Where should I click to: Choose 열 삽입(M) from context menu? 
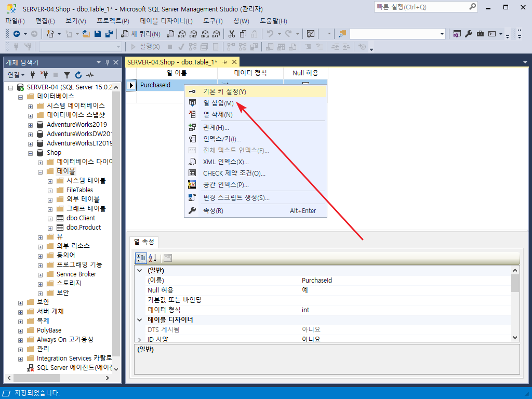point(256,103)
